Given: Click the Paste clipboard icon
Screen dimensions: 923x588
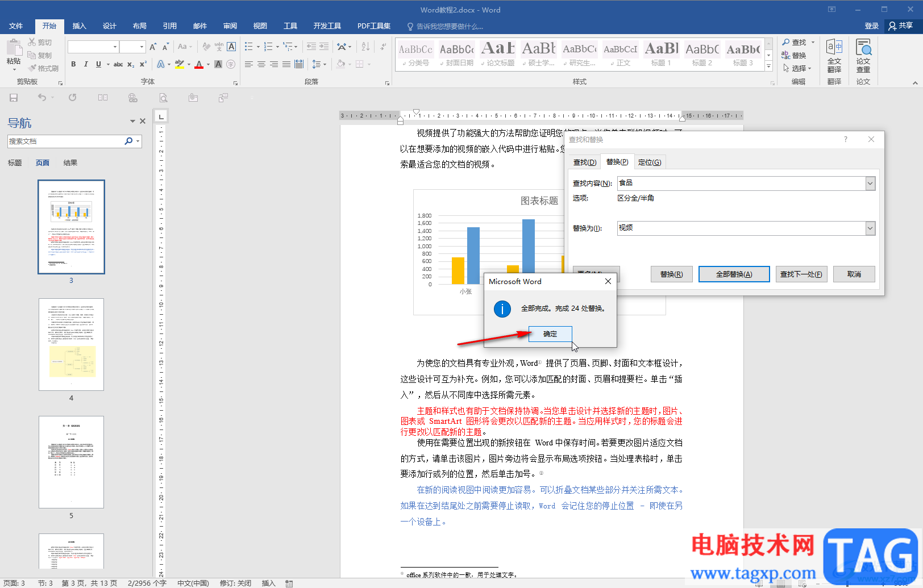Looking at the screenshot, I should tap(14, 48).
